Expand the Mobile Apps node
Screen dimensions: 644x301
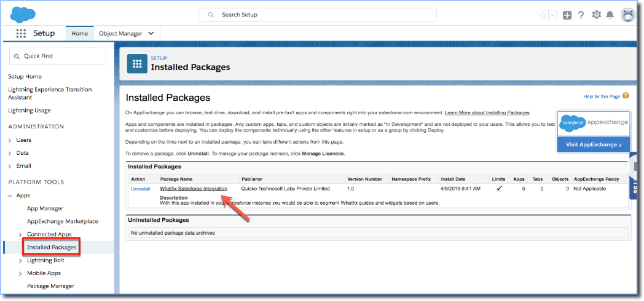(20, 273)
